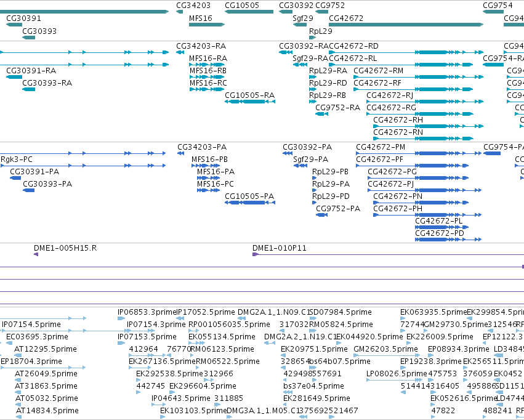Open protein CG42672-PL label
Viewport: 524px width, 420px height.
439,221
